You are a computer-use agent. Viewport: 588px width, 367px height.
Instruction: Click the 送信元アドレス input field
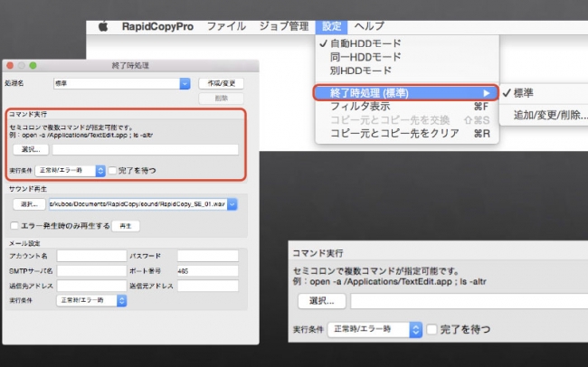click(x=208, y=286)
